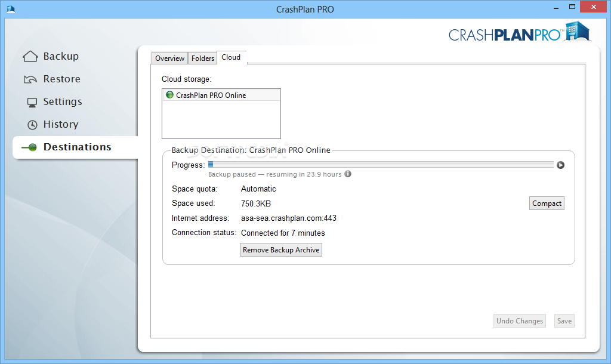Image resolution: width=611 pixels, height=364 pixels.
Task: Click 'Connected for 7 minutes' status text
Action: (283, 233)
